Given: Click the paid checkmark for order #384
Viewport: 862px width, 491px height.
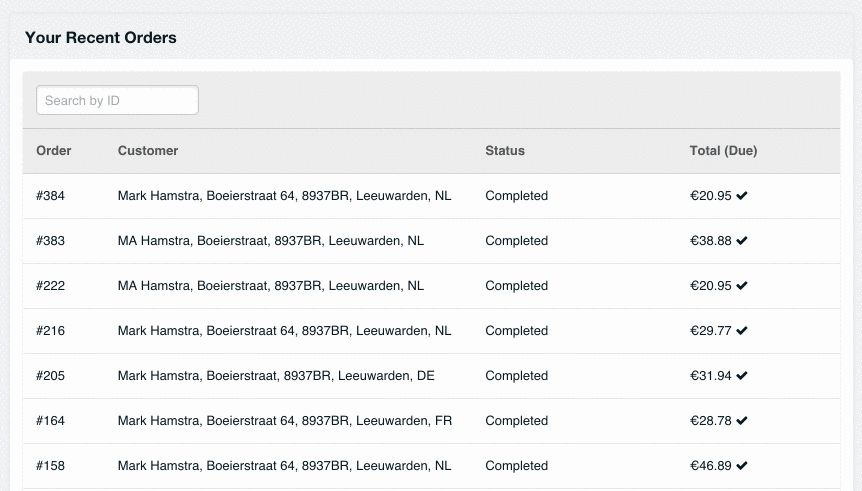Looking at the screenshot, I should [742, 196].
